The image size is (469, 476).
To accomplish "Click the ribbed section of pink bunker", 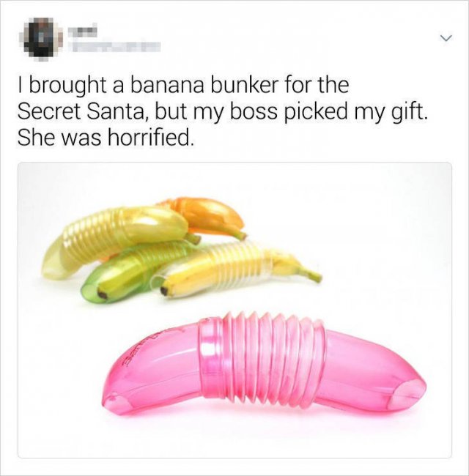I will point(263,362).
